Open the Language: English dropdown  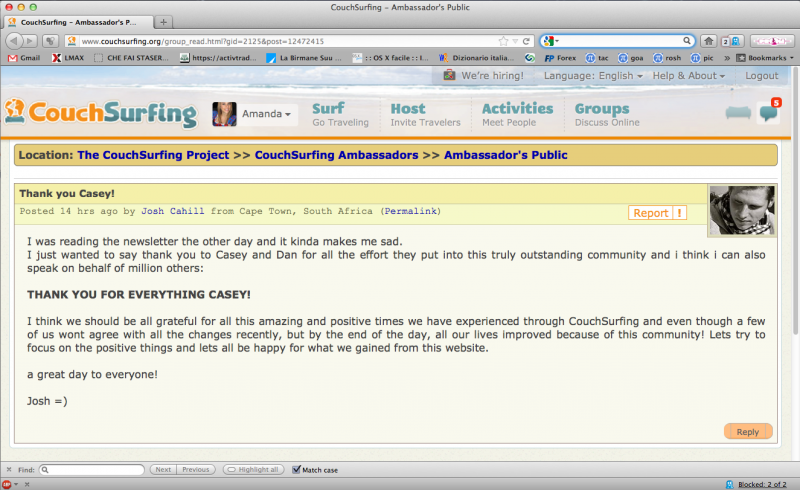click(x=593, y=75)
